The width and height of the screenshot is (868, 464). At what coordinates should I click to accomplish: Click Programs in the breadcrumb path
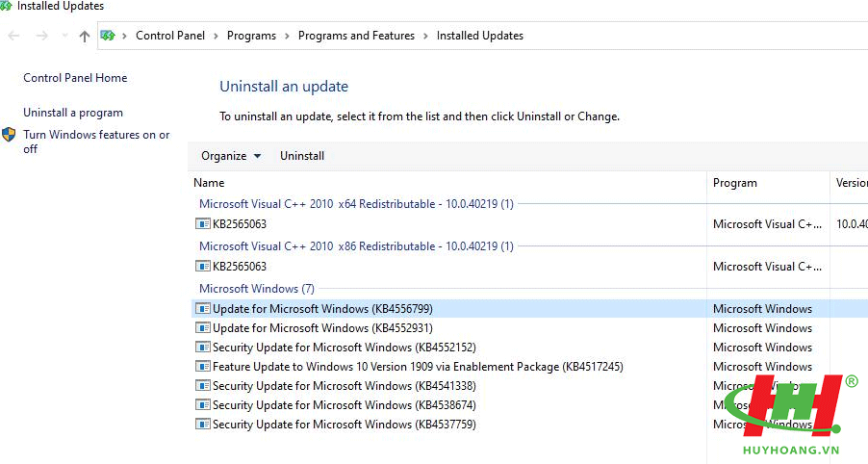(x=251, y=36)
